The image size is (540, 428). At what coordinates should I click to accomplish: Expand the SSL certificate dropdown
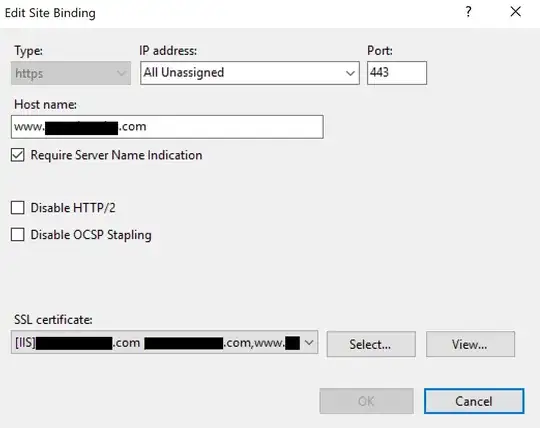(309, 343)
